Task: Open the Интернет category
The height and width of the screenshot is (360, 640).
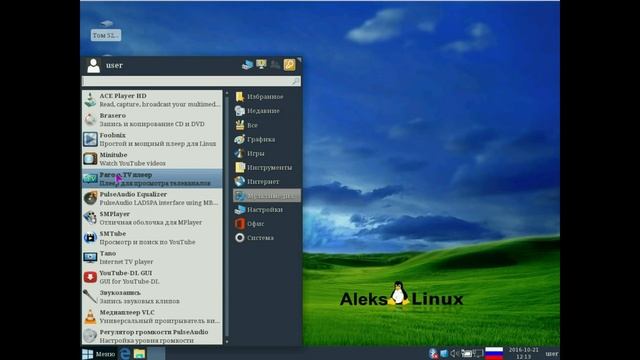Action: click(267, 181)
